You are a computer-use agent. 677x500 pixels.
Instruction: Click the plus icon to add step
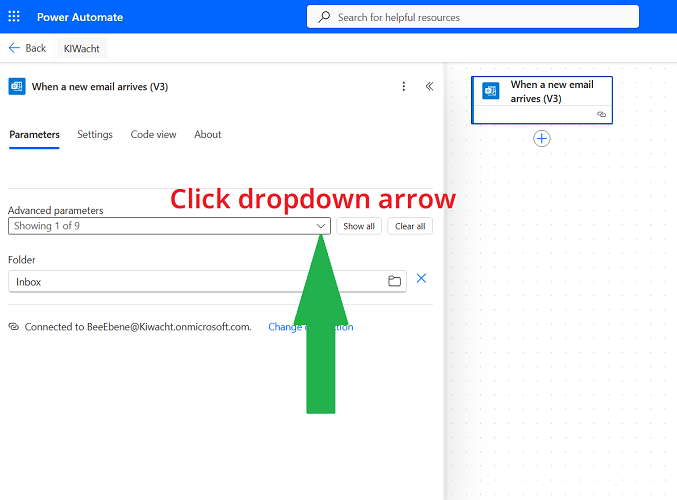pyautogui.click(x=542, y=139)
